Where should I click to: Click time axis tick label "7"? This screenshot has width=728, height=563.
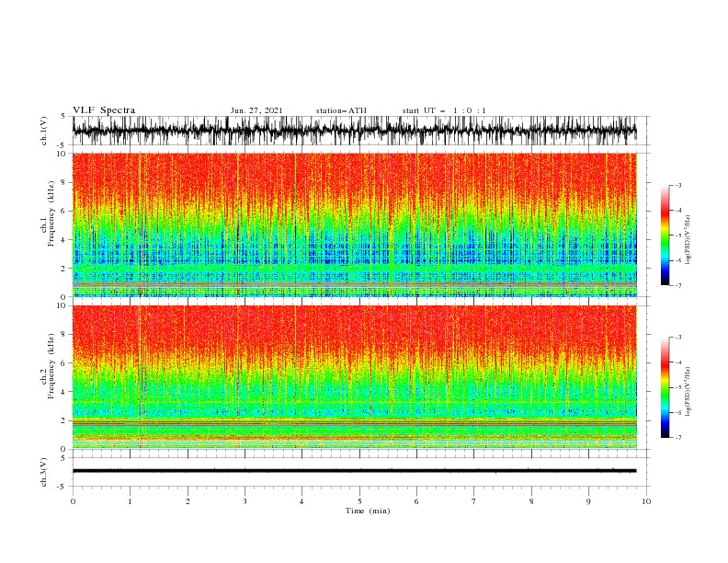[474, 501]
